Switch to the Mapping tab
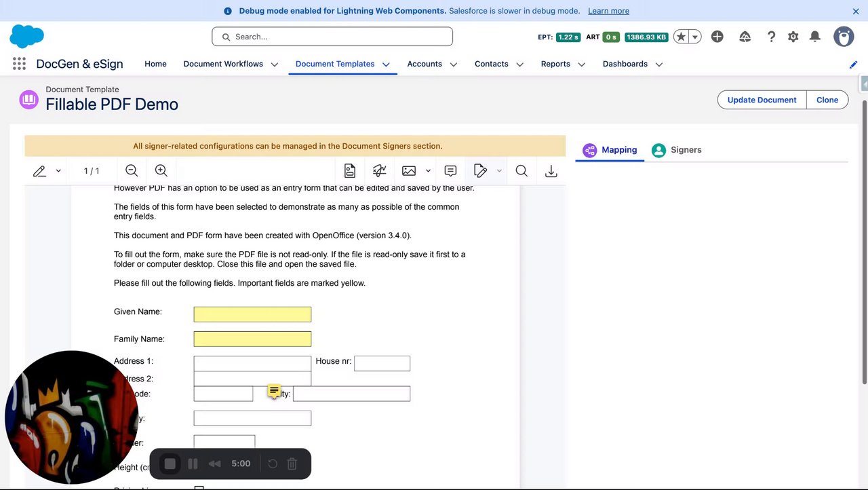This screenshot has height=490, width=868. 610,150
